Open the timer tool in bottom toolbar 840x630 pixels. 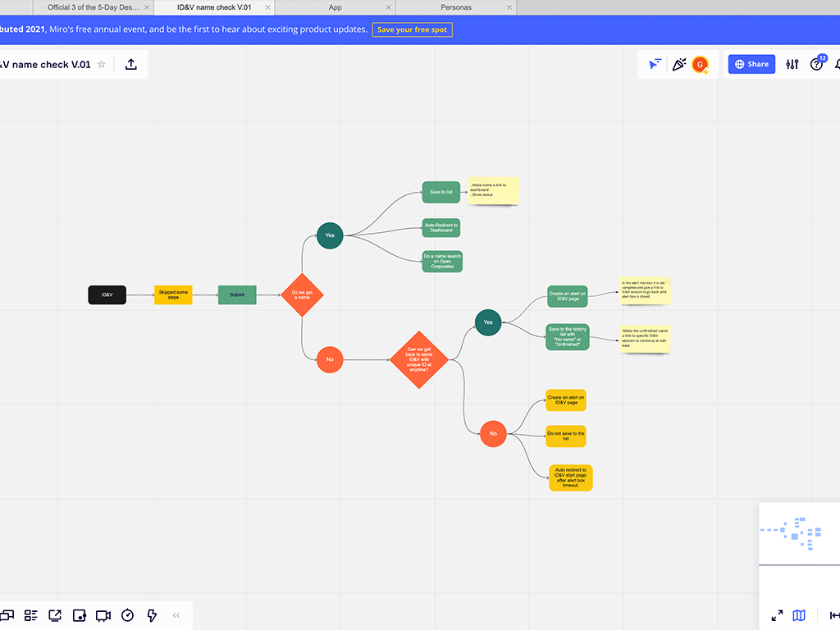127,615
